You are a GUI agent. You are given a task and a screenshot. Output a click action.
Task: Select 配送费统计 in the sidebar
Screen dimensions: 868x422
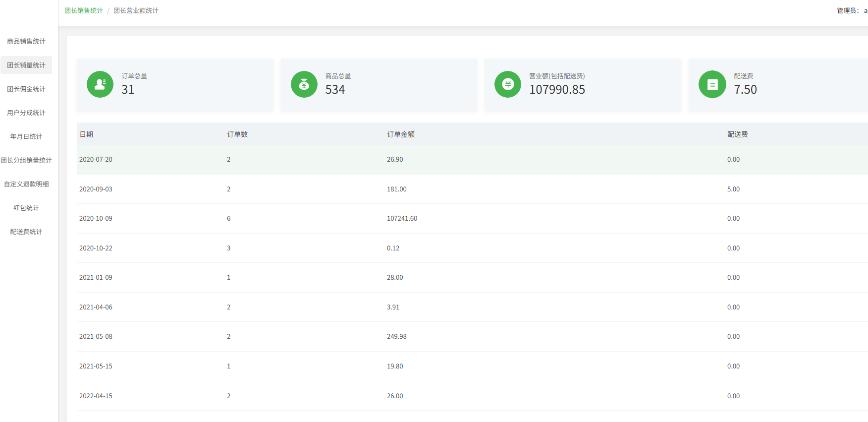[26, 232]
